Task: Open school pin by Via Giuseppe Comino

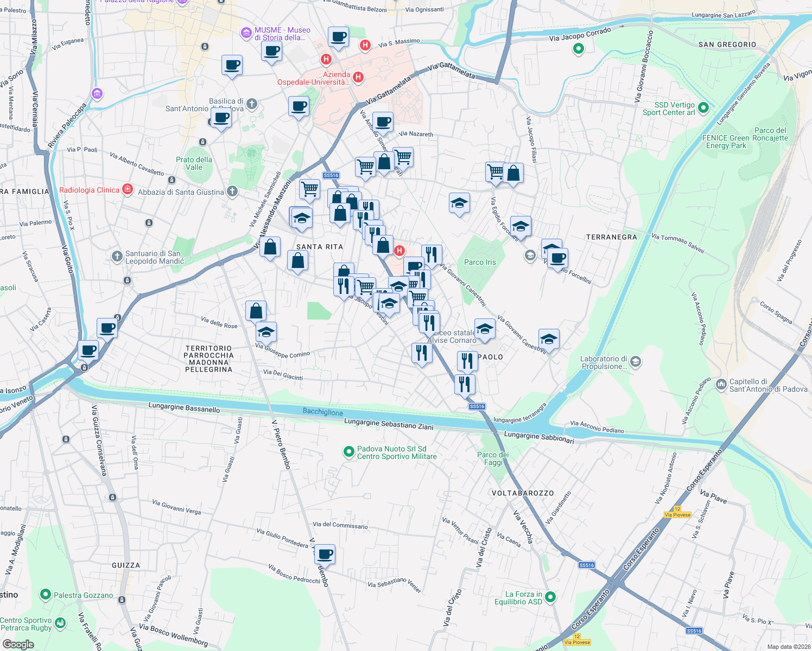Action: click(x=266, y=333)
